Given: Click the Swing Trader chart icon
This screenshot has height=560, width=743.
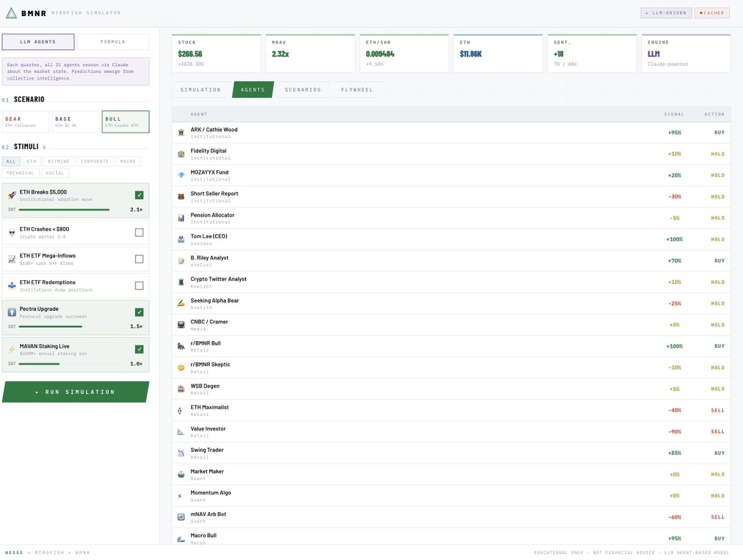Looking at the screenshot, I should [x=181, y=453].
